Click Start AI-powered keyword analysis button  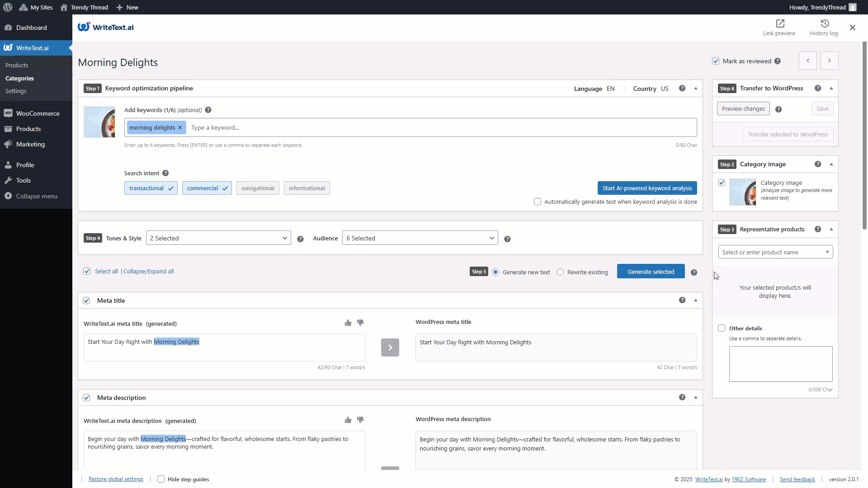647,188
